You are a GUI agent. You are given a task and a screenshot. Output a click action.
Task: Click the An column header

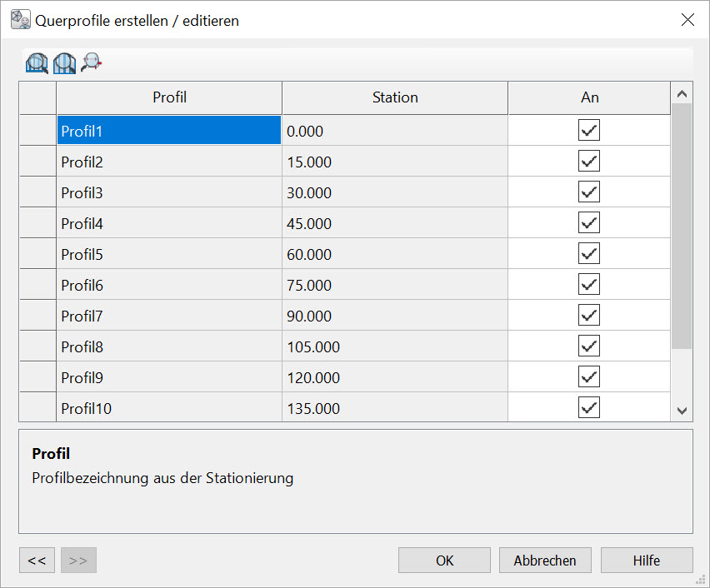[x=589, y=97]
